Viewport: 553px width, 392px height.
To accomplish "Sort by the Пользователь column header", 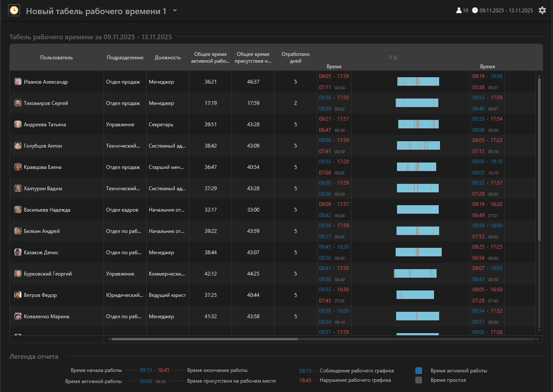I will coord(57,58).
